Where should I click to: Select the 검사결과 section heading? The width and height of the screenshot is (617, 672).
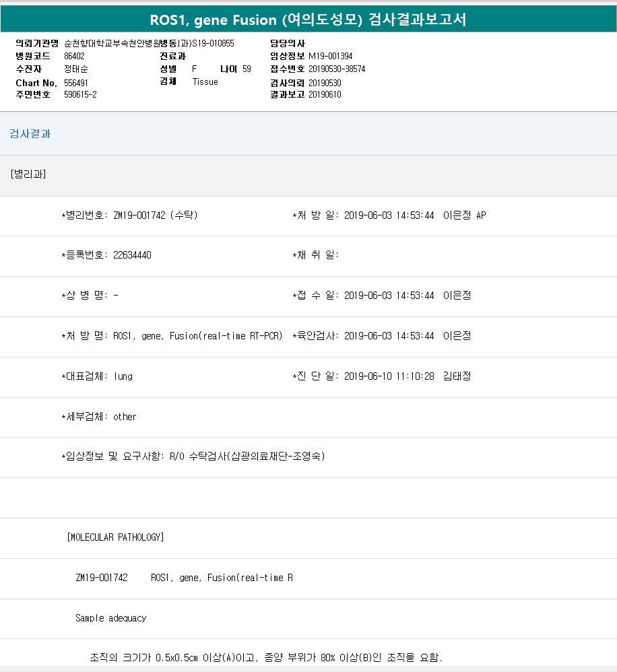tap(30, 133)
